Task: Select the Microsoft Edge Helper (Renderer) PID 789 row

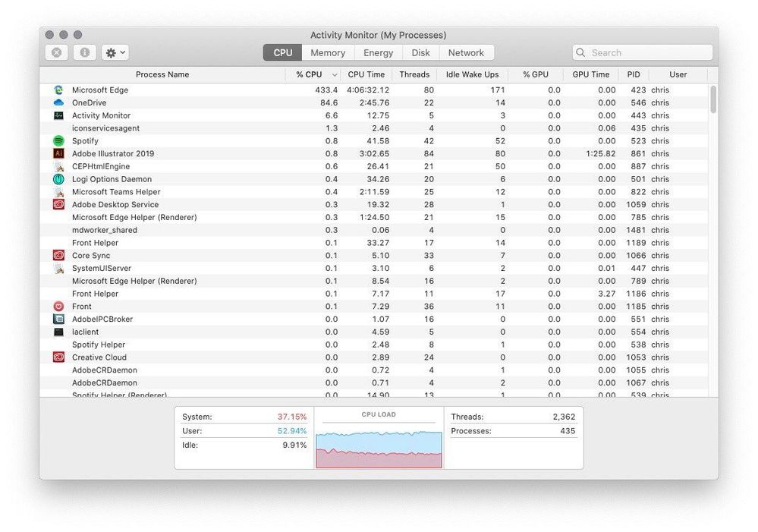Action: pos(373,281)
